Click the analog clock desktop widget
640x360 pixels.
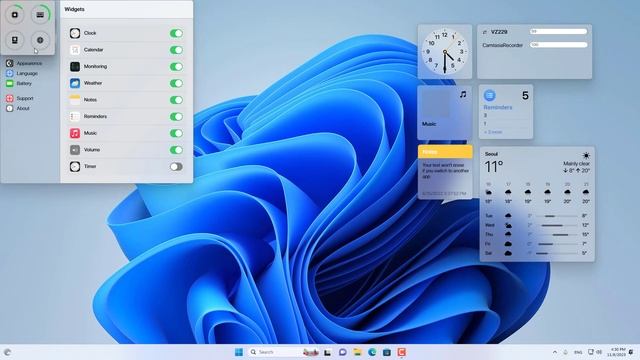click(x=445, y=52)
